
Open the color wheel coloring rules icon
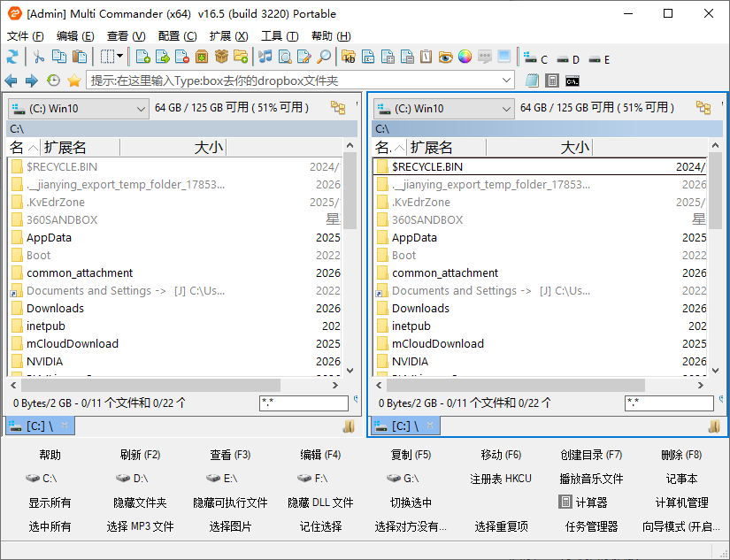tap(465, 57)
